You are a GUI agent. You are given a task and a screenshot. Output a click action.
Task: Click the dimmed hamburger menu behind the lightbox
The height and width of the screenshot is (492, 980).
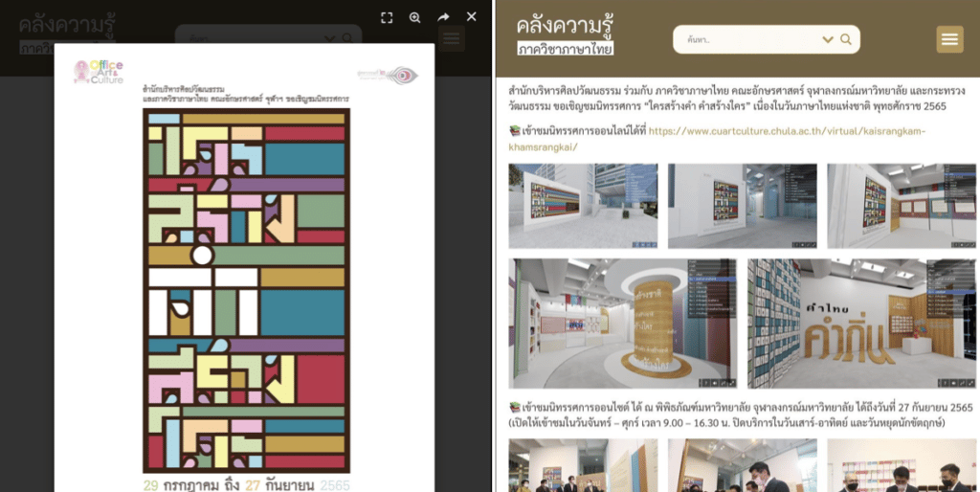click(452, 38)
